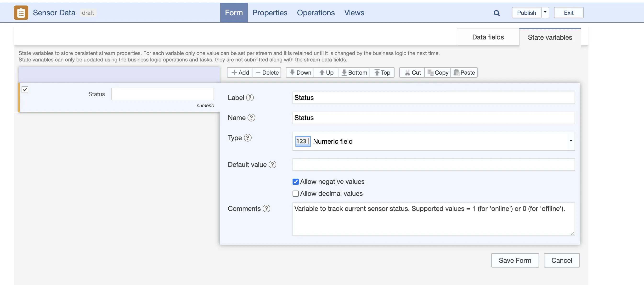Switch to Data fields tab
Viewport: 644px width, 285px height.
[488, 37]
